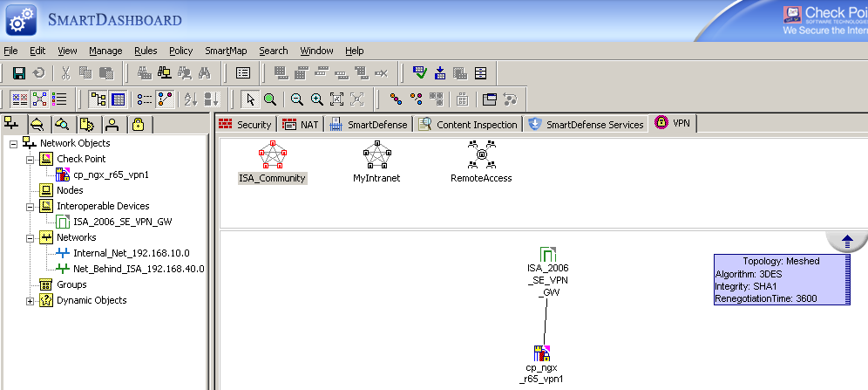Viewport: 868px width, 390px height.
Task: Toggle the SmartMap topology view button
Action: tap(39, 99)
